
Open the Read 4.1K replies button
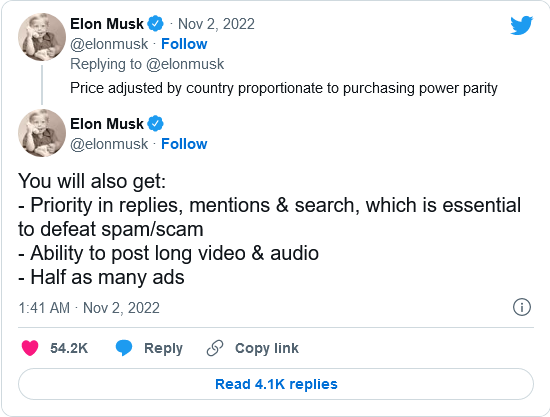pyautogui.click(x=276, y=384)
